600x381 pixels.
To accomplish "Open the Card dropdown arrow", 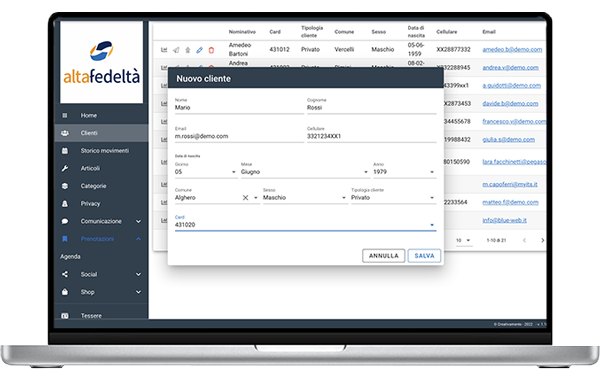I will pos(432,225).
